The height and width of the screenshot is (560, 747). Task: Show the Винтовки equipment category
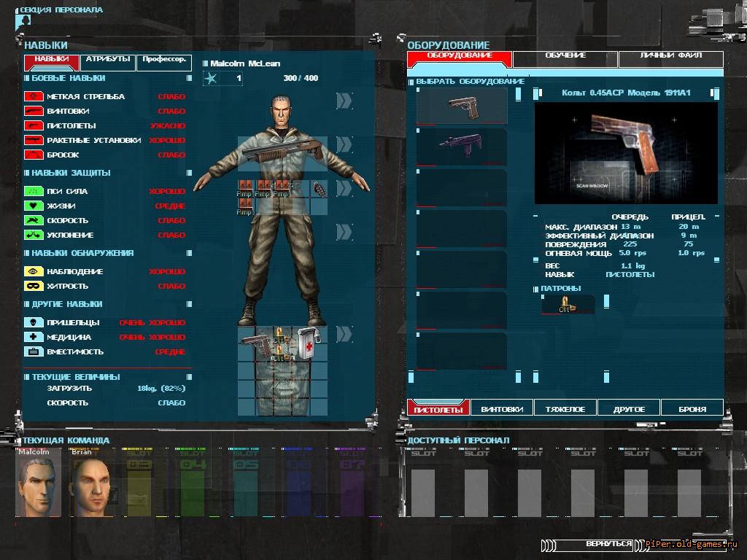(x=502, y=409)
